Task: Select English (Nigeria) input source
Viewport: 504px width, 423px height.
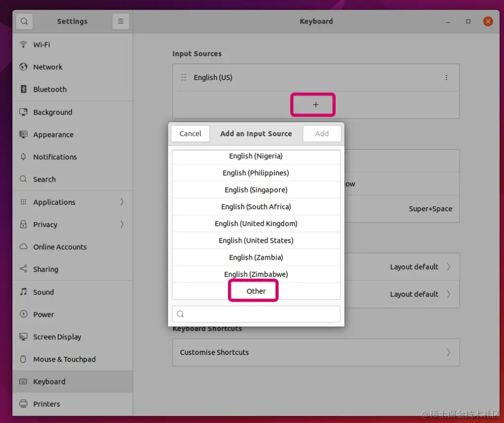Action: click(256, 156)
